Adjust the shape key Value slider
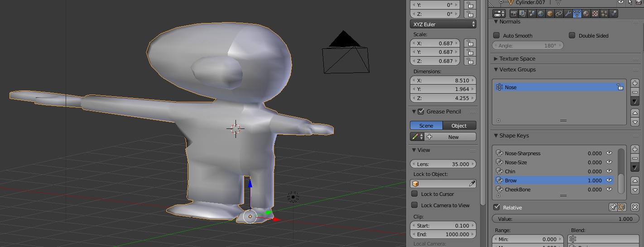644x247 pixels. pos(566,218)
